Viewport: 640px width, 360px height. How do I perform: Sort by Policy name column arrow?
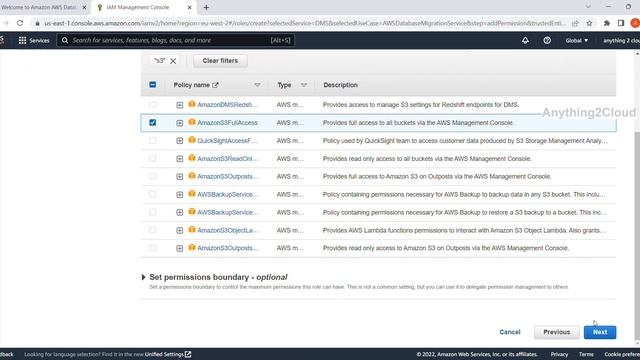click(x=257, y=85)
